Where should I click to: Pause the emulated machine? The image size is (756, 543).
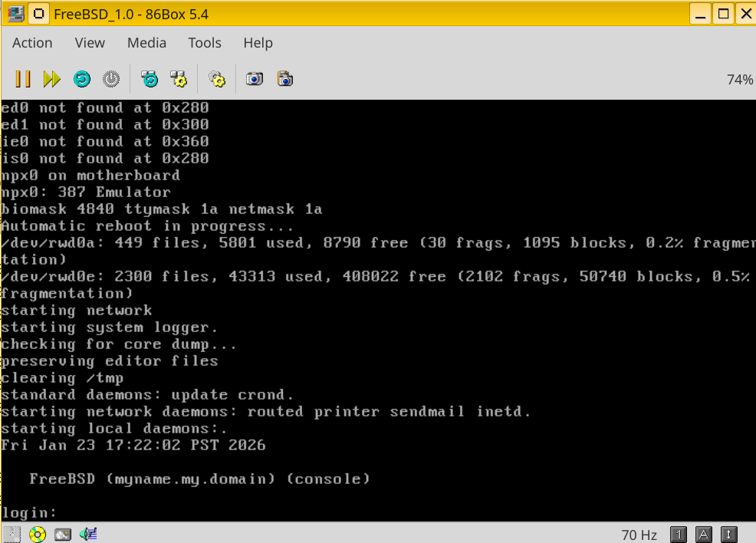[x=23, y=79]
